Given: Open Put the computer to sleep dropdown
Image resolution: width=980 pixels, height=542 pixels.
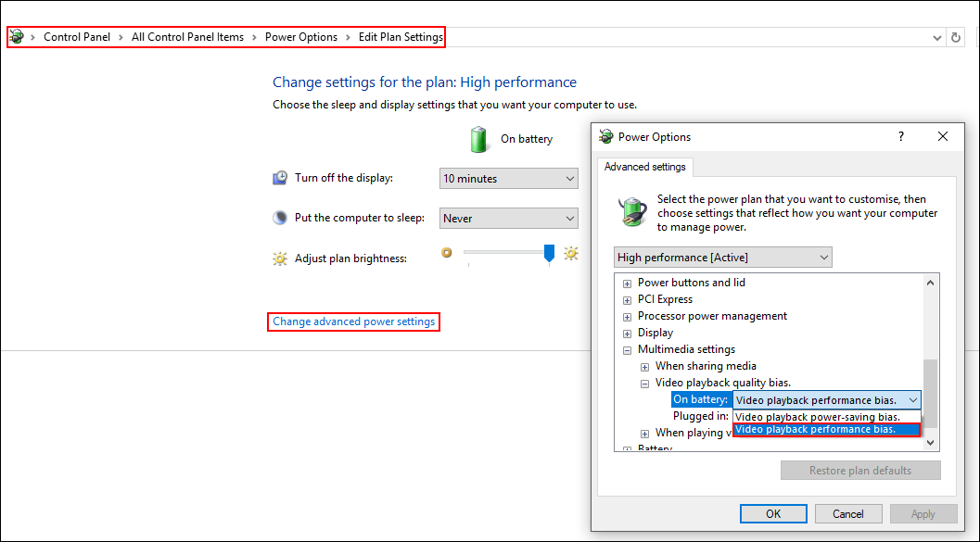Looking at the screenshot, I should pos(509,219).
